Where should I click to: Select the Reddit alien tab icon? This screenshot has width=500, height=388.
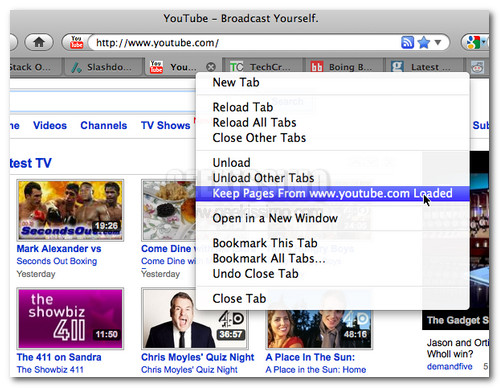[x=477, y=67]
